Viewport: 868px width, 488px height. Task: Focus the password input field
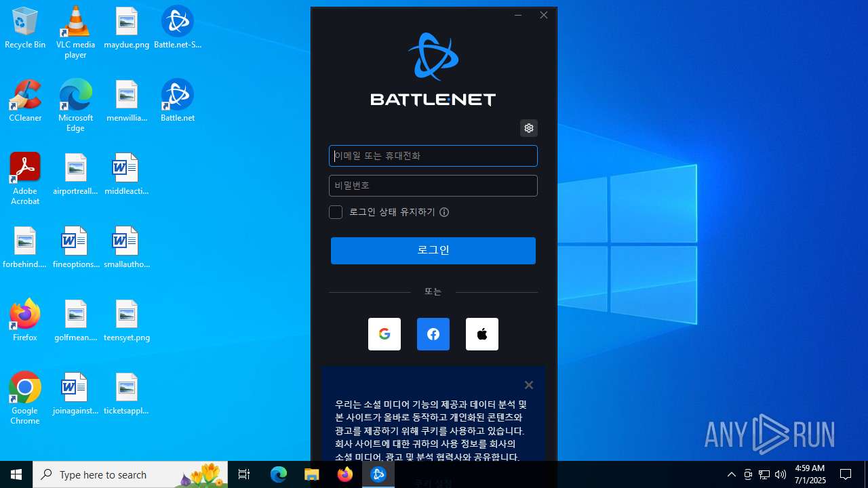[x=433, y=186]
